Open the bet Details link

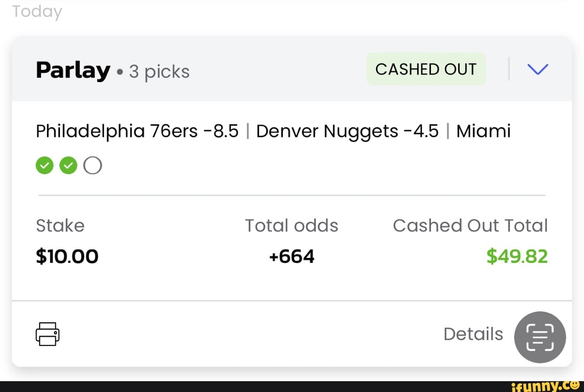[473, 334]
